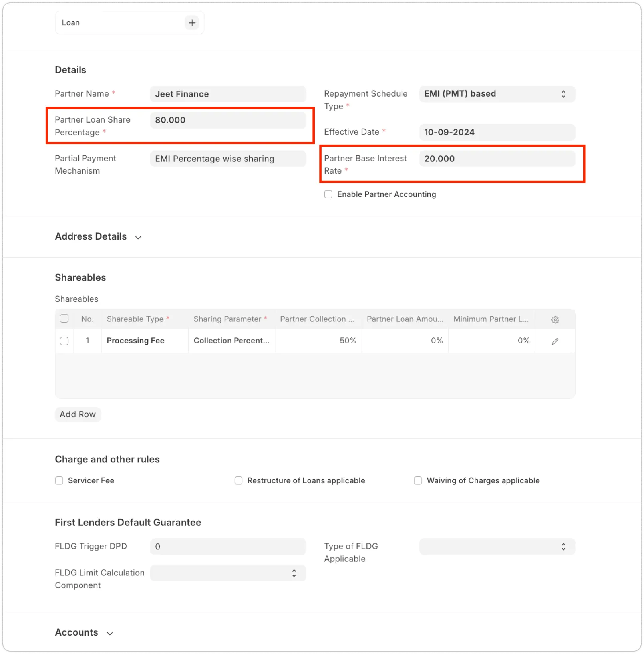Click the edit pencil on the Processing Fee row

pos(555,341)
